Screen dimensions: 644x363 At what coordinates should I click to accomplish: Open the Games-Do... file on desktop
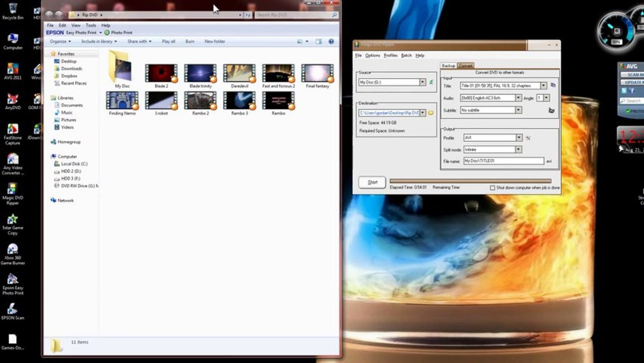[13, 342]
